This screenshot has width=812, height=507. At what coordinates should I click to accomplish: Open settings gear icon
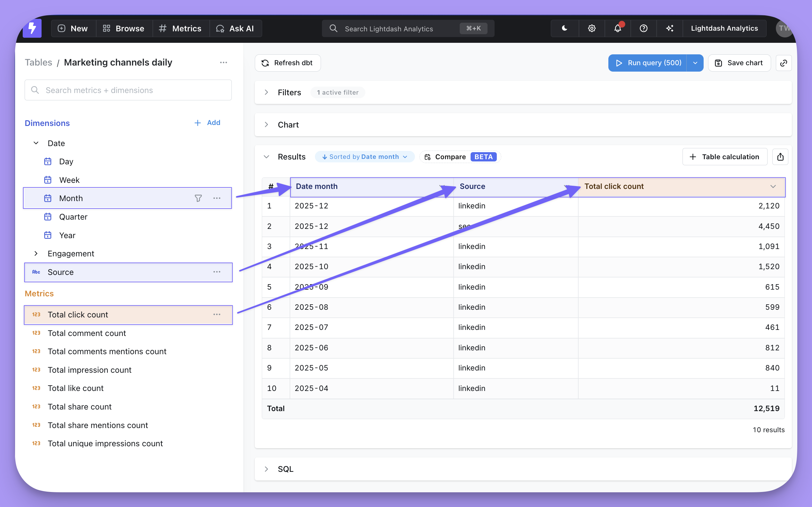click(x=592, y=28)
